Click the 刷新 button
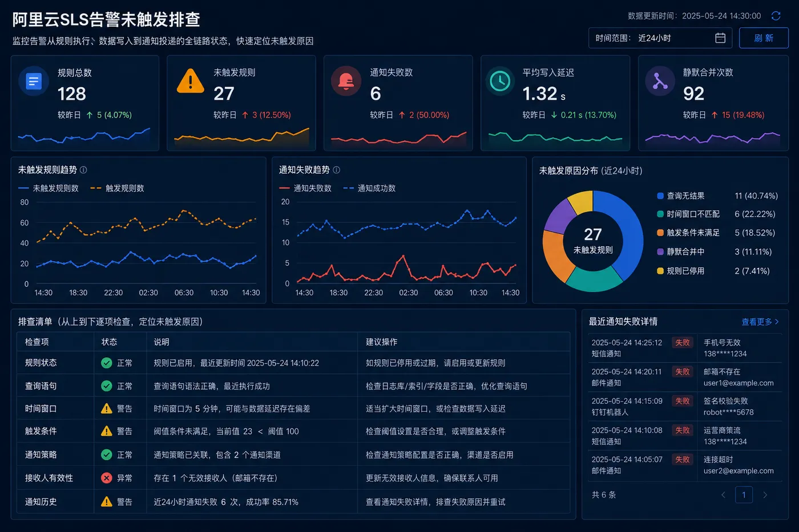 [x=764, y=38]
